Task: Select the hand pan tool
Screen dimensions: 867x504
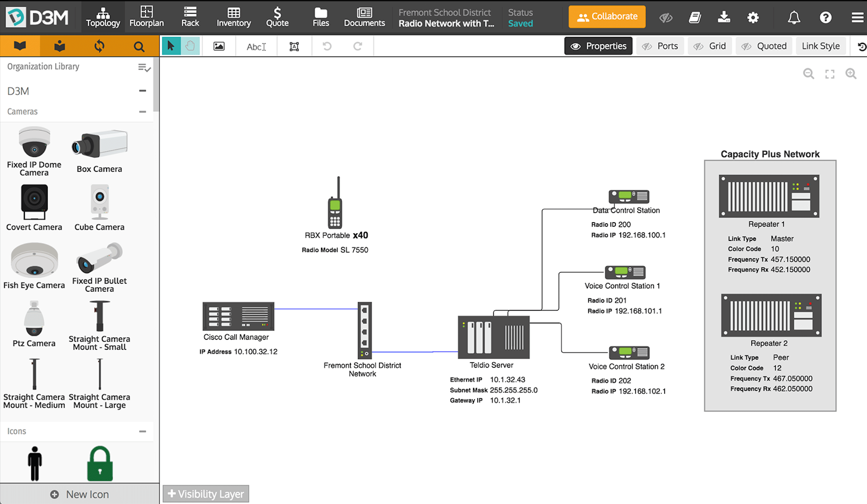Action: click(x=190, y=46)
